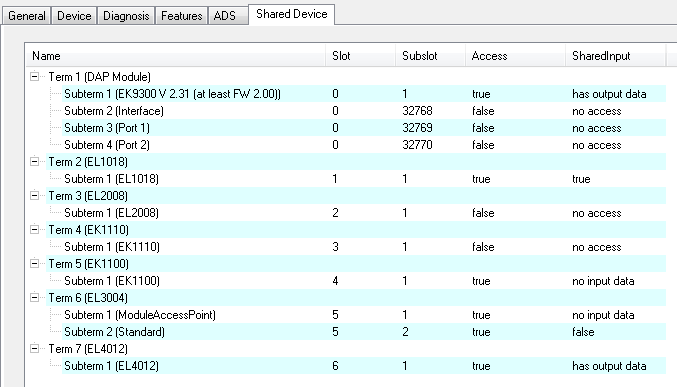Click SharedInput value of Subterm 2 (Standard)
Image resolution: width=677 pixels, height=387 pixels.
tap(583, 332)
